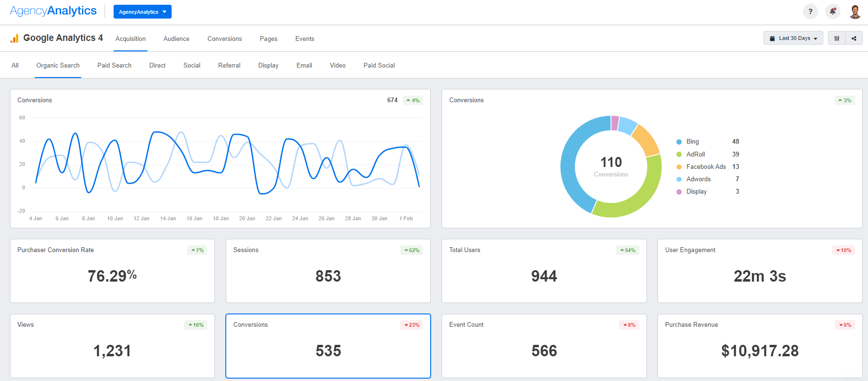Toggle the AdRoll series in legend
The width and height of the screenshot is (868, 381).
(x=695, y=154)
